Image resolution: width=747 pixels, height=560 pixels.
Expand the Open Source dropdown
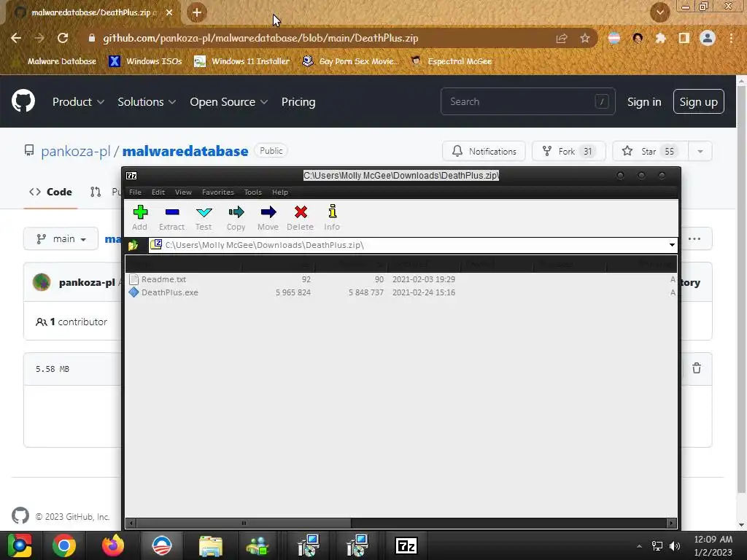[228, 102]
